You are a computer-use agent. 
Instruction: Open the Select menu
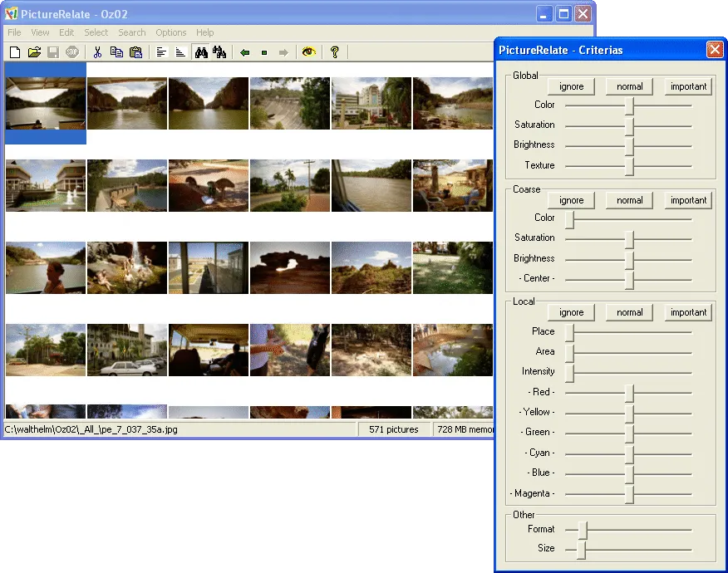click(x=96, y=32)
